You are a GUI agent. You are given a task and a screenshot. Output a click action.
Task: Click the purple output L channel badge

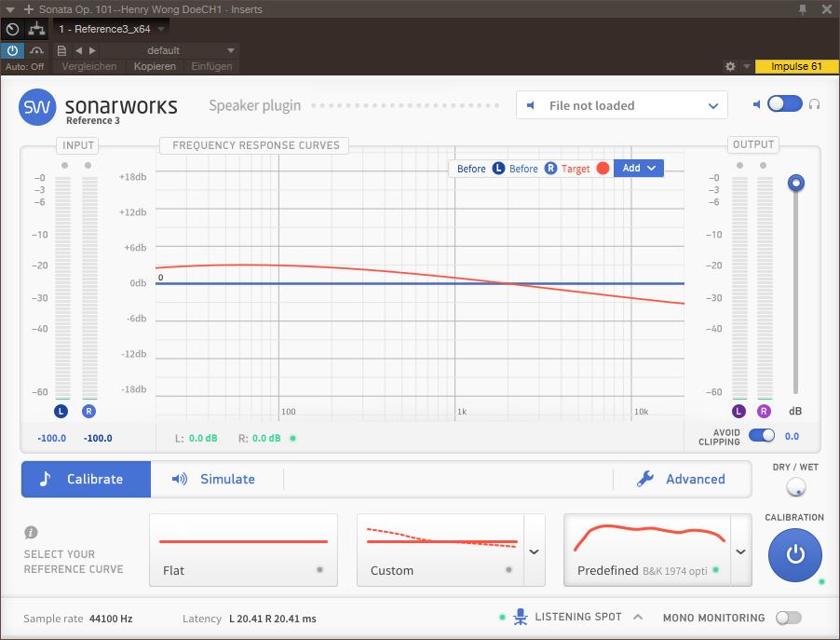coord(738,411)
